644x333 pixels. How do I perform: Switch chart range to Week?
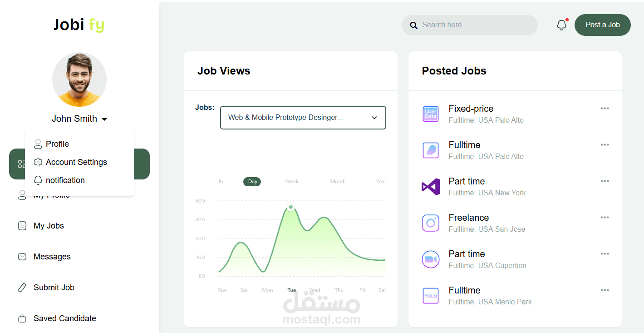[x=292, y=182]
